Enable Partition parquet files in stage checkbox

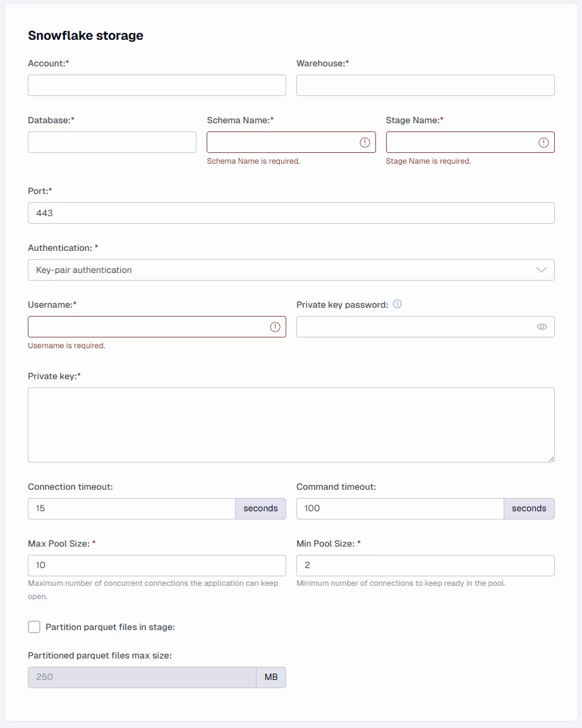(34, 627)
